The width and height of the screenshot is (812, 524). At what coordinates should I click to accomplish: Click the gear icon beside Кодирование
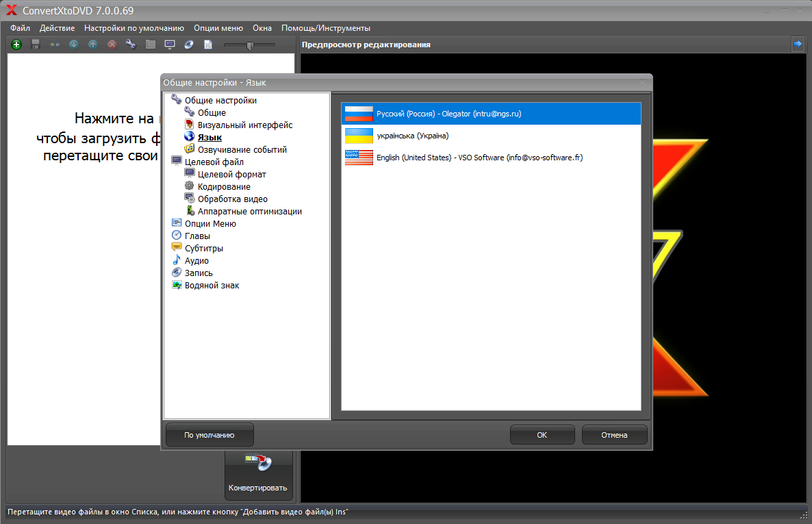point(190,186)
